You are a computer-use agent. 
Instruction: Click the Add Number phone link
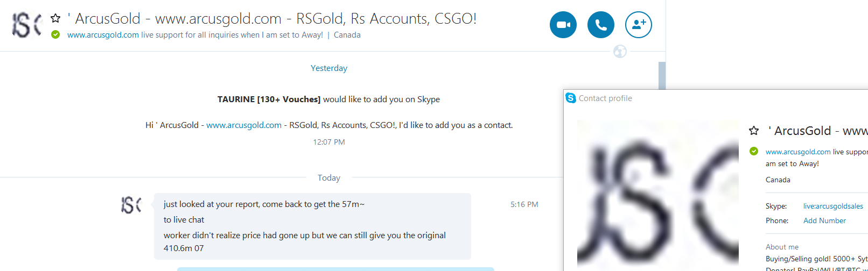pos(824,221)
